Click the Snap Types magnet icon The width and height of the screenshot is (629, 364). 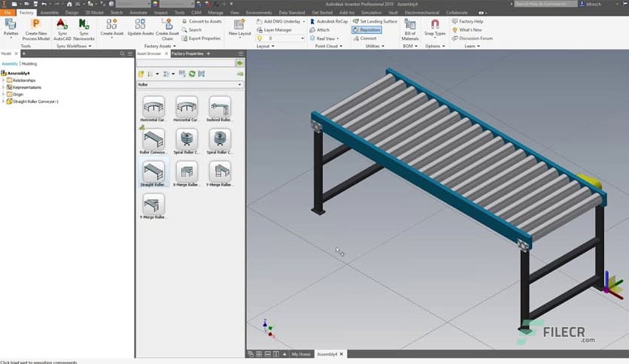435,24
